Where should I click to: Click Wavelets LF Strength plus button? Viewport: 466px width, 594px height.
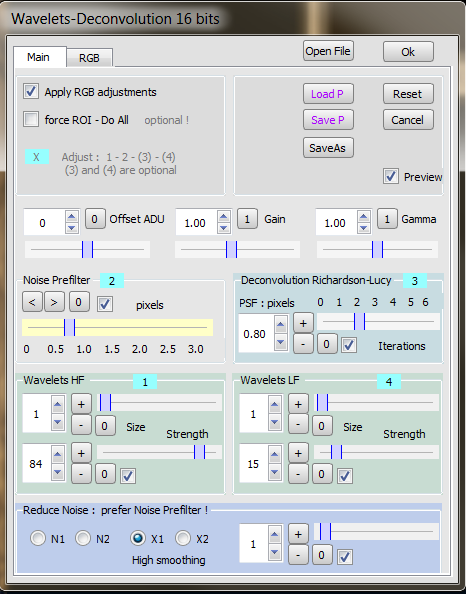click(x=298, y=453)
